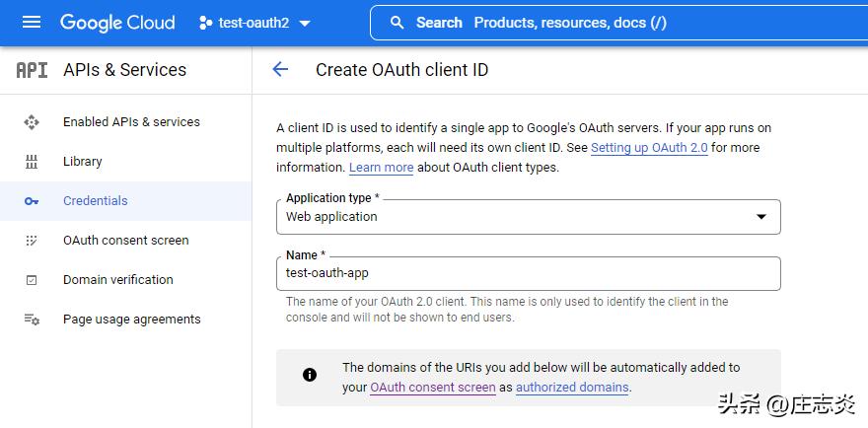Open Page usage agreements page
The width and height of the screenshot is (868, 428).
pyautogui.click(x=125, y=320)
